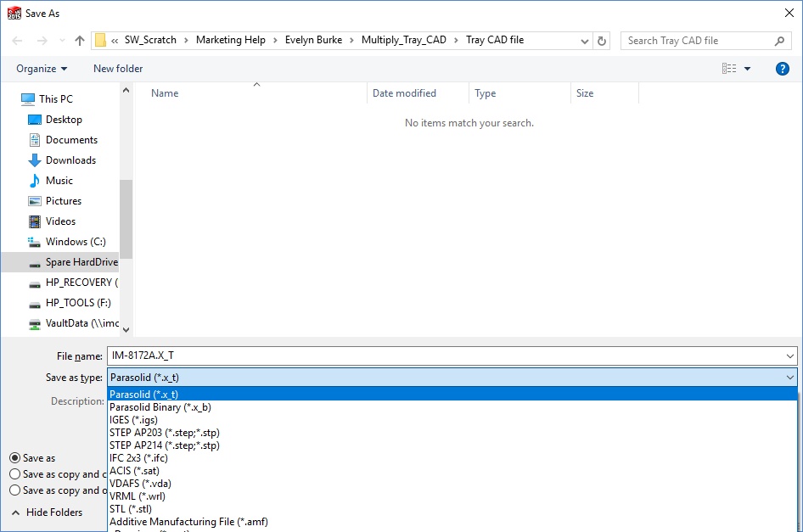Open the view options dropdown arrow
This screenshot has width=803, height=532.
[747, 69]
